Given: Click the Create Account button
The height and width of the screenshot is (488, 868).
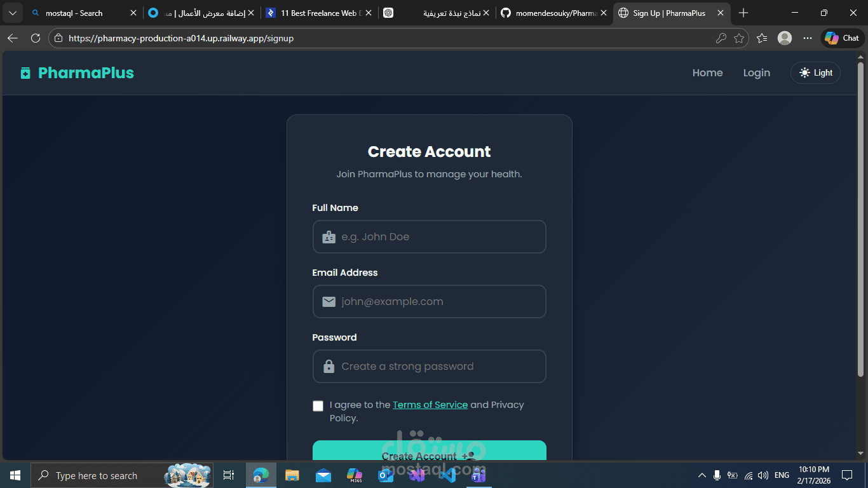Looking at the screenshot, I should pyautogui.click(x=429, y=451).
